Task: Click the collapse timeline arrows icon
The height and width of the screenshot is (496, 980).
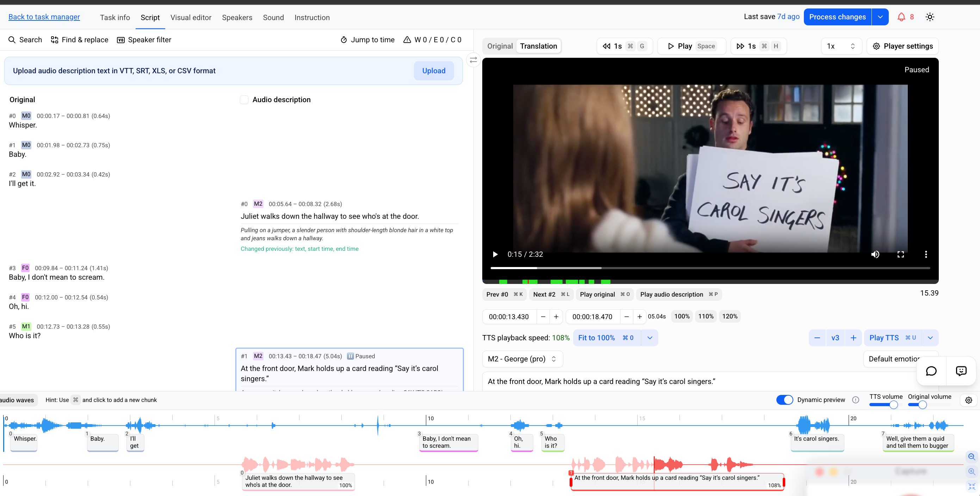Action: pos(972,486)
